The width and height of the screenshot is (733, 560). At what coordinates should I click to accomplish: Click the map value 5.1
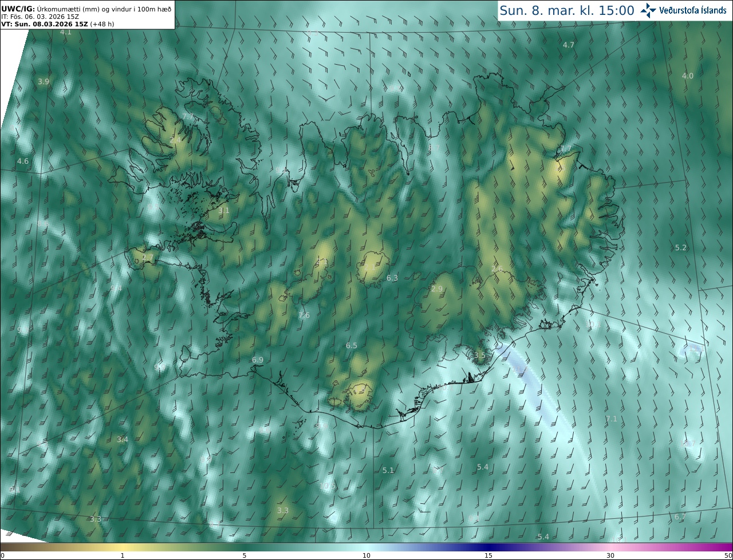point(388,471)
